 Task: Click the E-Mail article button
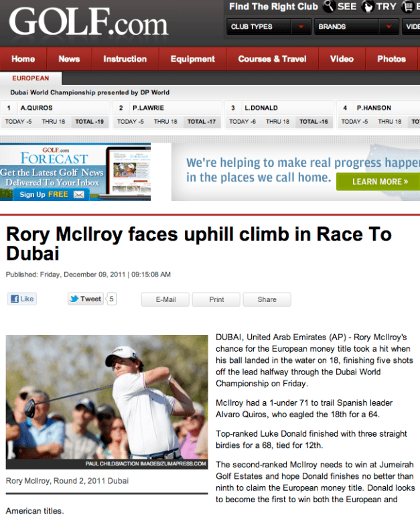click(x=165, y=299)
